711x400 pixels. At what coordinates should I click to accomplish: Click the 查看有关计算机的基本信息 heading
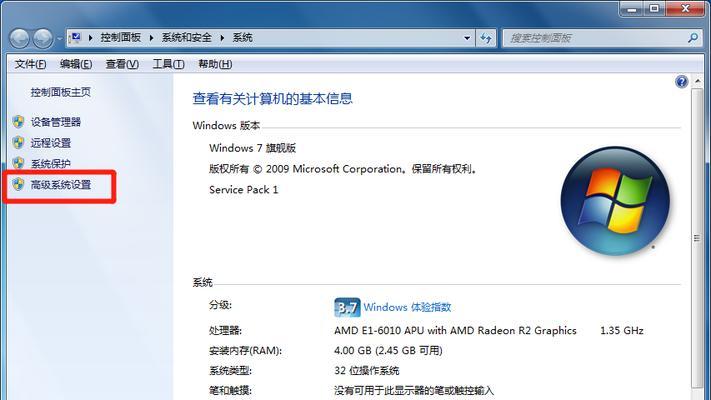pyautogui.click(x=273, y=98)
